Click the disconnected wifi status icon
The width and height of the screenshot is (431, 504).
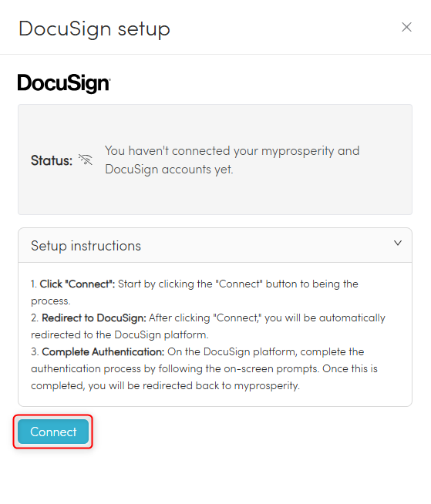pos(86,160)
